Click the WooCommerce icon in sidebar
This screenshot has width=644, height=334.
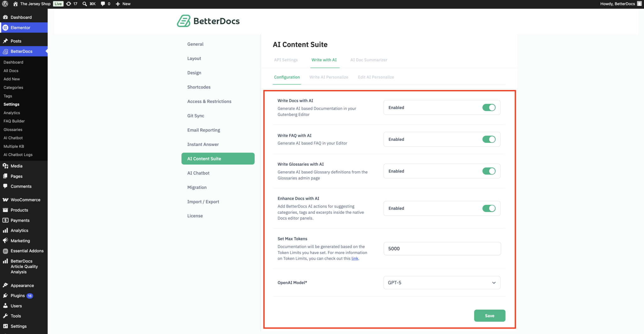5,200
